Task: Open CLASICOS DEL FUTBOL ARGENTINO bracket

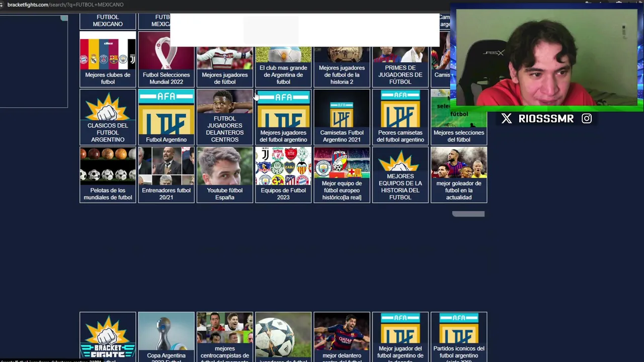Action: [x=108, y=117]
